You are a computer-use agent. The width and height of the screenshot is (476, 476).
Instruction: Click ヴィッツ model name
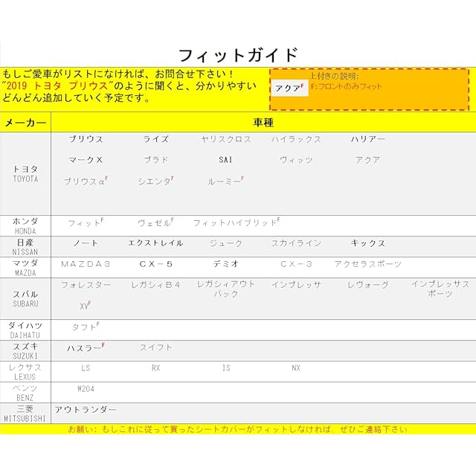[296, 160]
